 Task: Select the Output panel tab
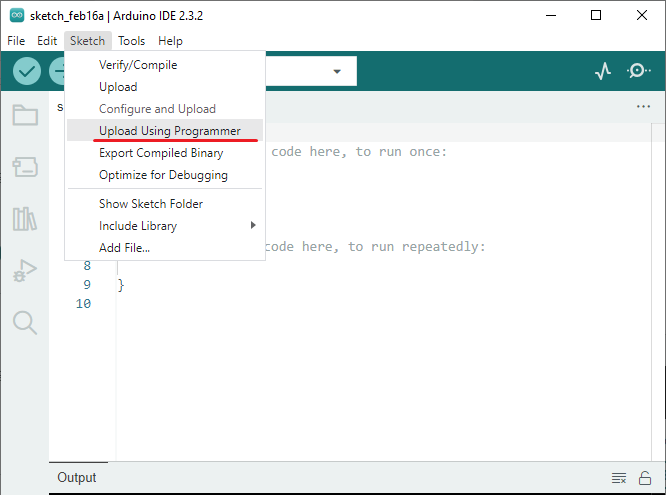coord(77,478)
